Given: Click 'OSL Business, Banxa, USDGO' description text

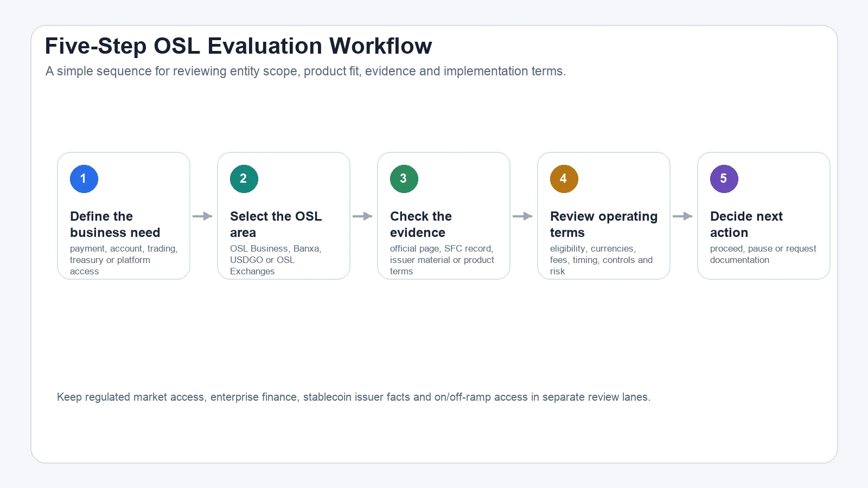Looking at the screenshot, I should pos(276,260).
